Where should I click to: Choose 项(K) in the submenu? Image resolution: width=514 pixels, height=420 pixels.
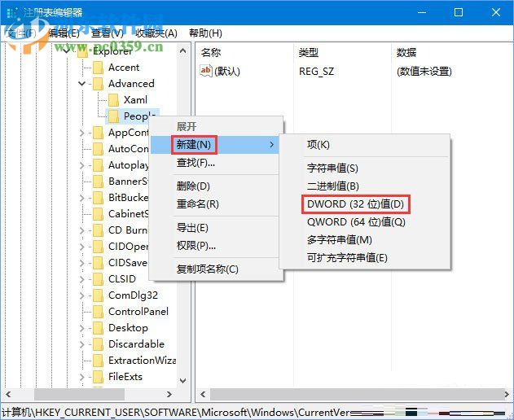[x=318, y=145]
